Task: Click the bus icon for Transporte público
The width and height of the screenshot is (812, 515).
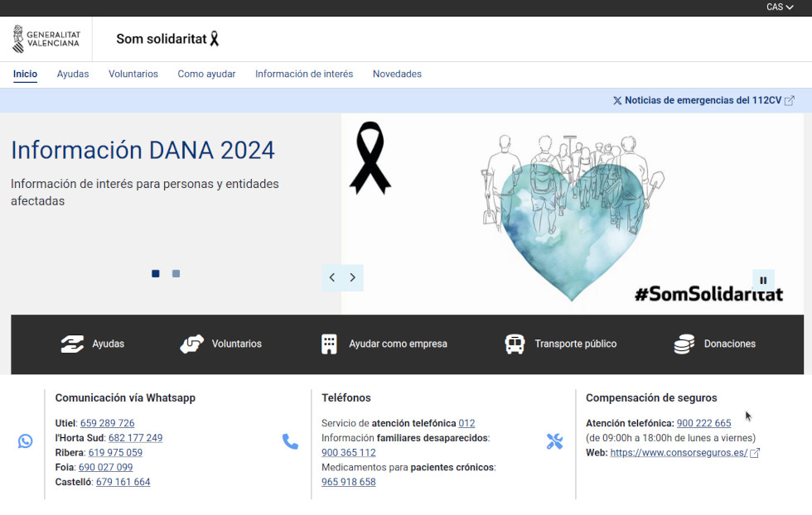Action: [515, 344]
